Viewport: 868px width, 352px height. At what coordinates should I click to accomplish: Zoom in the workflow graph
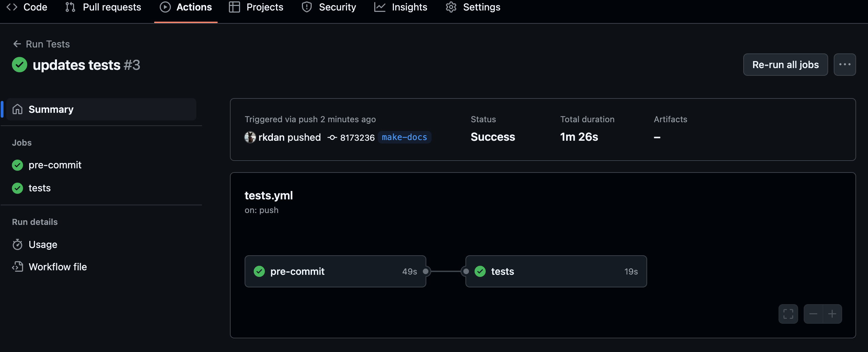(x=832, y=314)
